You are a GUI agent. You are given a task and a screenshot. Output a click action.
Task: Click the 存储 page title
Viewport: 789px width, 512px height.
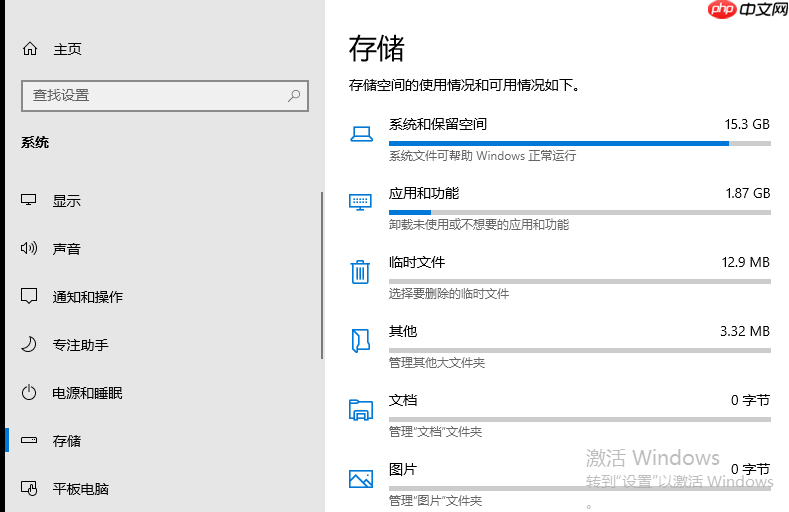(377, 48)
